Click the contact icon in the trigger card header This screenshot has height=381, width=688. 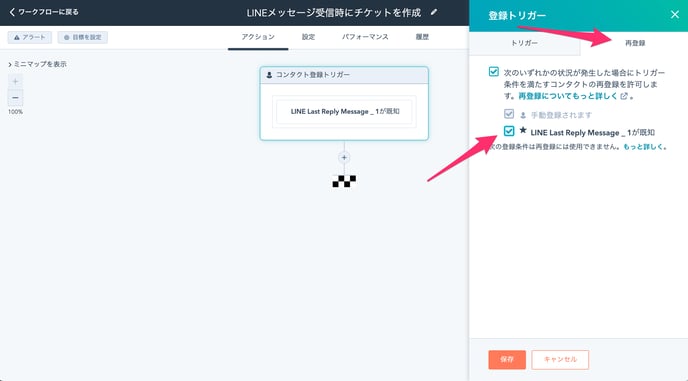[x=269, y=75]
